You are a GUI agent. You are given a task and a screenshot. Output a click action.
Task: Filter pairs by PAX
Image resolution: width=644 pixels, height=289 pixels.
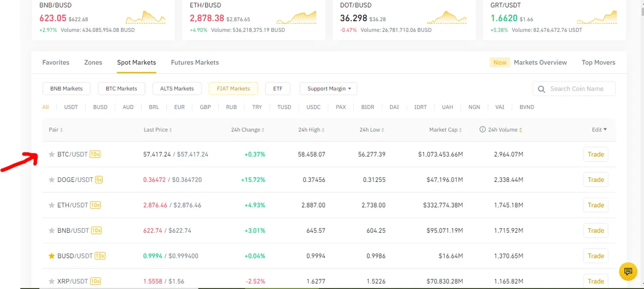click(341, 107)
